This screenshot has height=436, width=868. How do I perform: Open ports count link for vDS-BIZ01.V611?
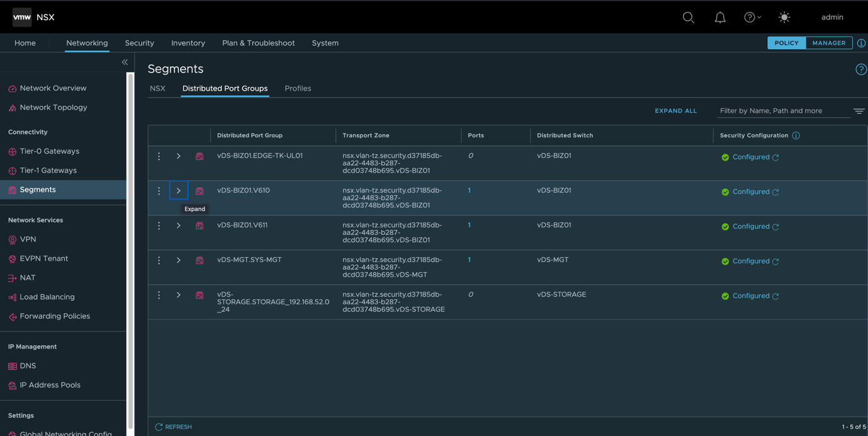tap(469, 225)
